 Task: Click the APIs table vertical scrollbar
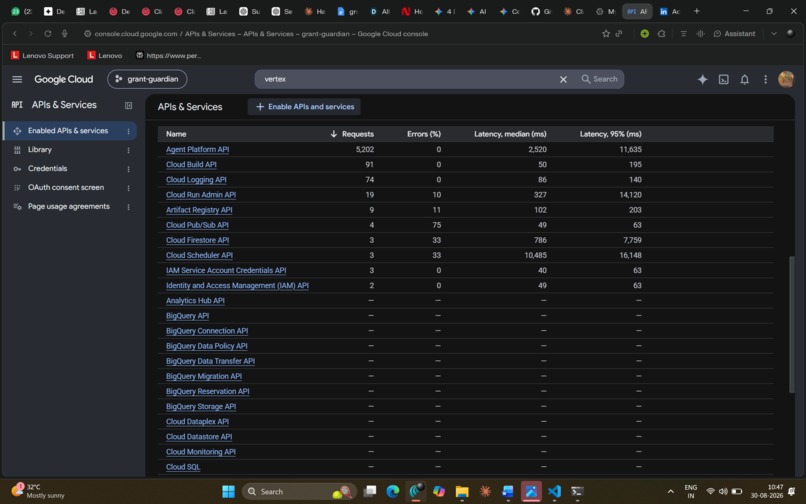(x=792, y=325)
